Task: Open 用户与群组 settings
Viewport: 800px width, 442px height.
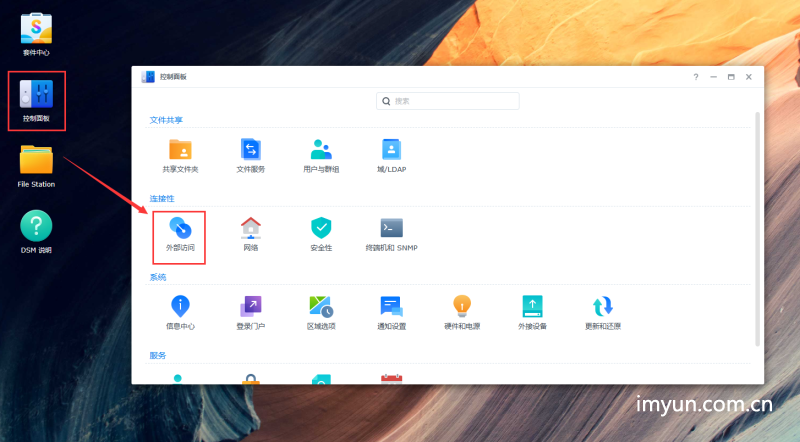Action: 321,156
